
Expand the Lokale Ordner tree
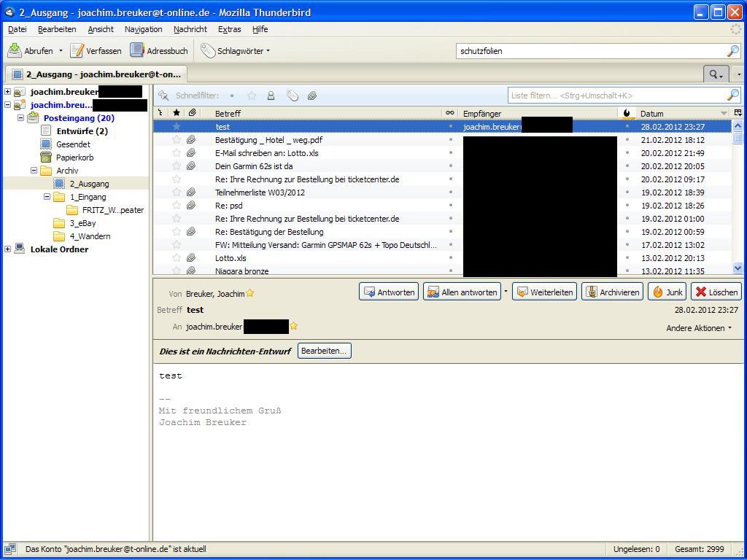pyautogui.click(x=7, y=249)
